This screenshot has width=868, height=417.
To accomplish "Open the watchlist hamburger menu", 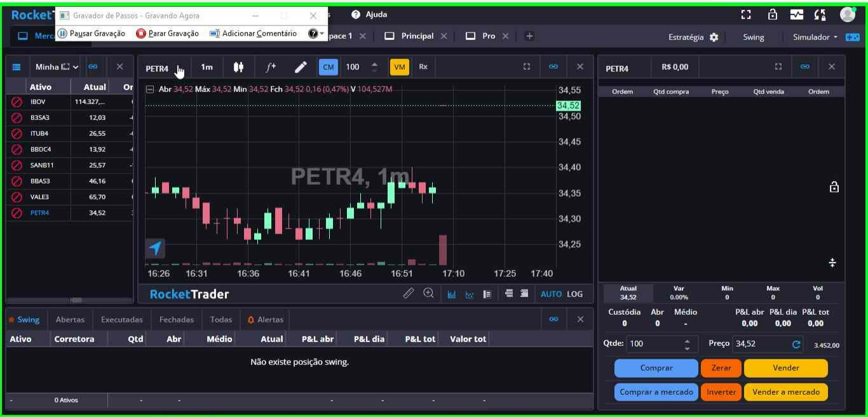I will [17, 67].
